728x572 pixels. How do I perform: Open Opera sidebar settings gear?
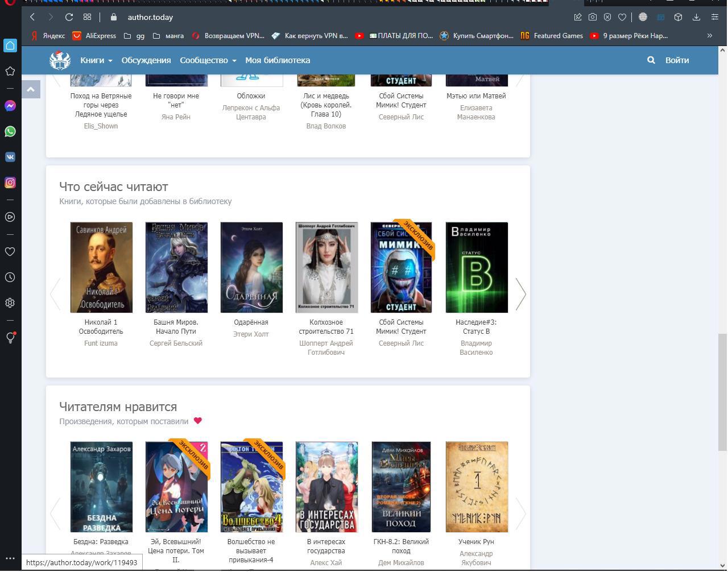click(x=10, y=303)
